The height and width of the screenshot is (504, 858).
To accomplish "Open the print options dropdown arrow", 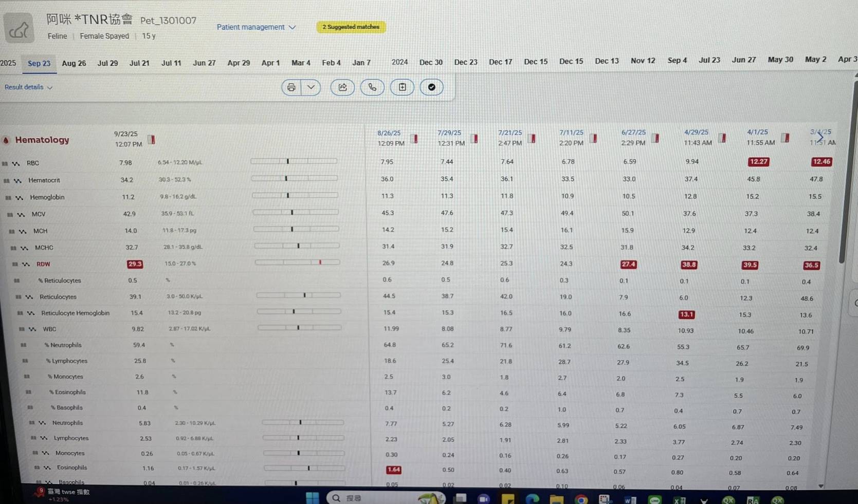I will click(x=311, y=87).
